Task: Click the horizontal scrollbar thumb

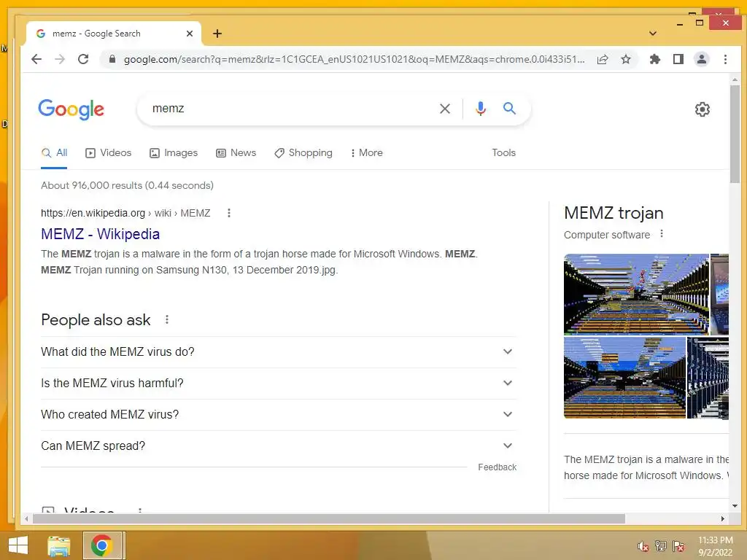Action: [x=329, y=518]
